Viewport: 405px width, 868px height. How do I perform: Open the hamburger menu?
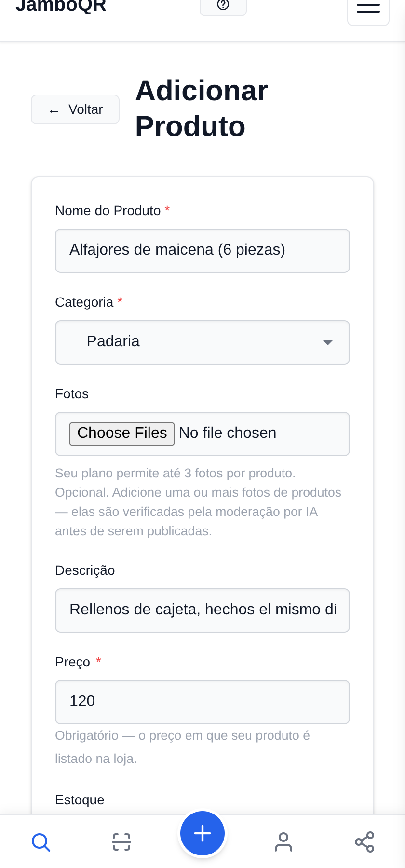coord(368,9)
